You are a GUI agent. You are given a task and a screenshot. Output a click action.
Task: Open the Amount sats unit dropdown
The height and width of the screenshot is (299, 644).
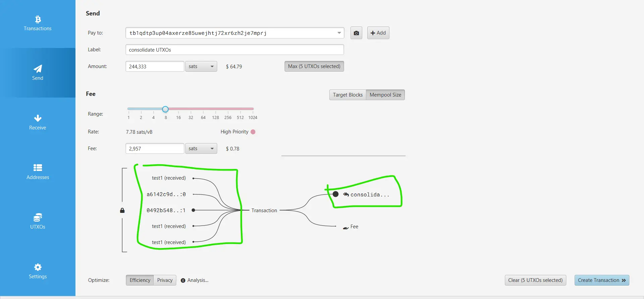point(201,66)
